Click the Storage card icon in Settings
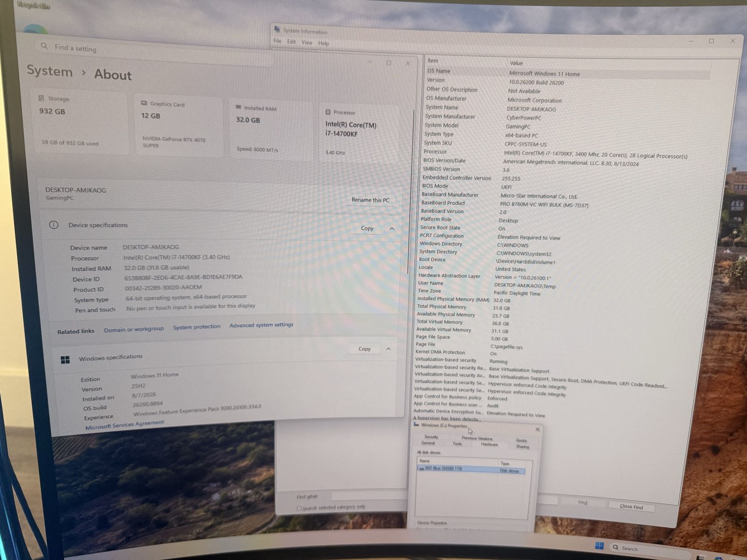Screen dimensions: 747x560 click(x=41, y=98)
